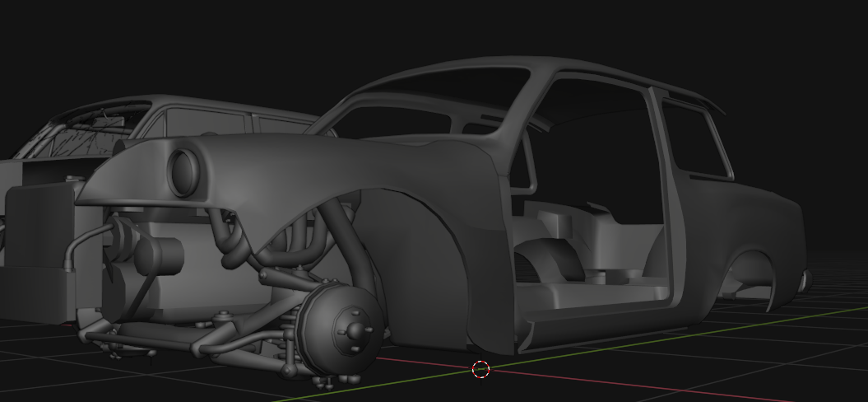Click the red-white 3D cursor at origin

[480, 369]
